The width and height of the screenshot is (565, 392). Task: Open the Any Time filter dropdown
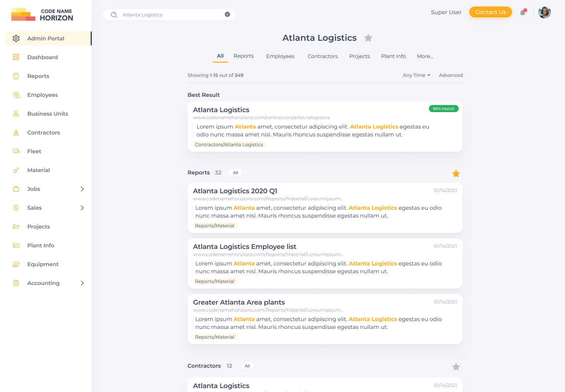416,75
